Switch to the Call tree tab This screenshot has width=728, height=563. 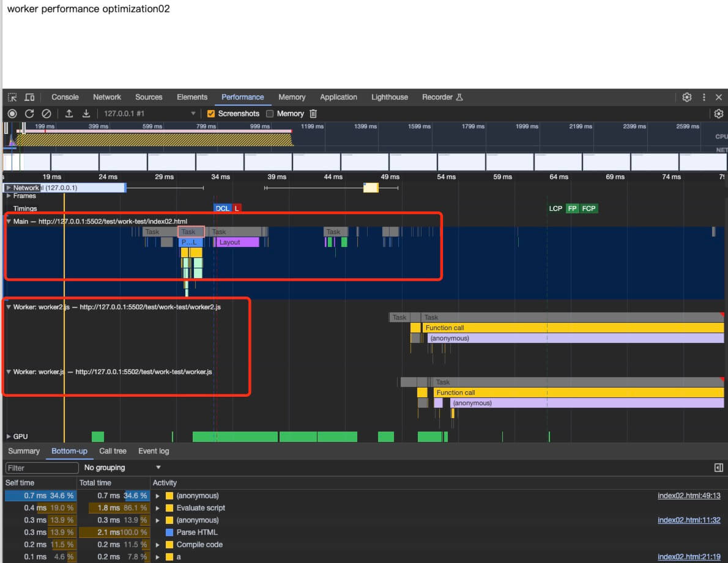pyautogui.click(x=113, y=451)
